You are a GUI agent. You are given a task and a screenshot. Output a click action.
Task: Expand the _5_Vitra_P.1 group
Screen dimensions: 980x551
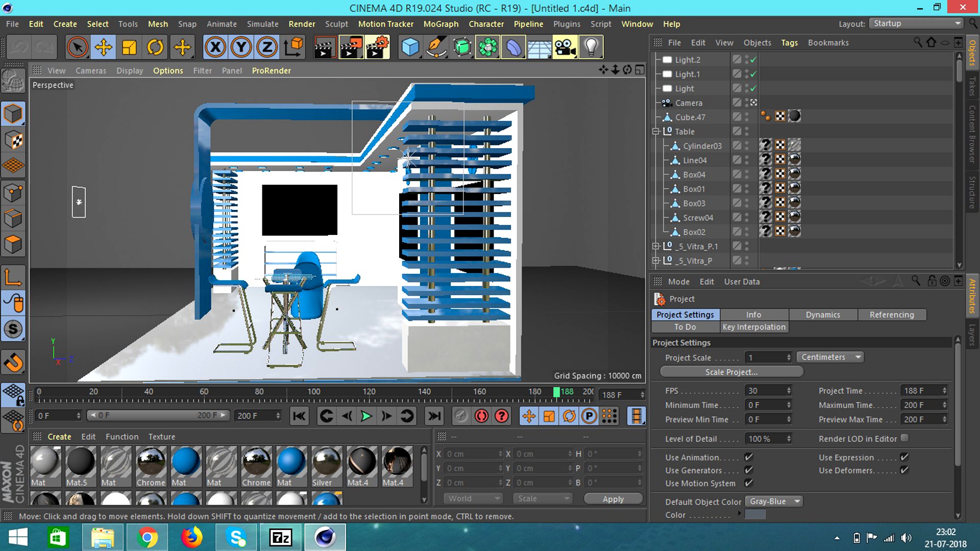656,246
